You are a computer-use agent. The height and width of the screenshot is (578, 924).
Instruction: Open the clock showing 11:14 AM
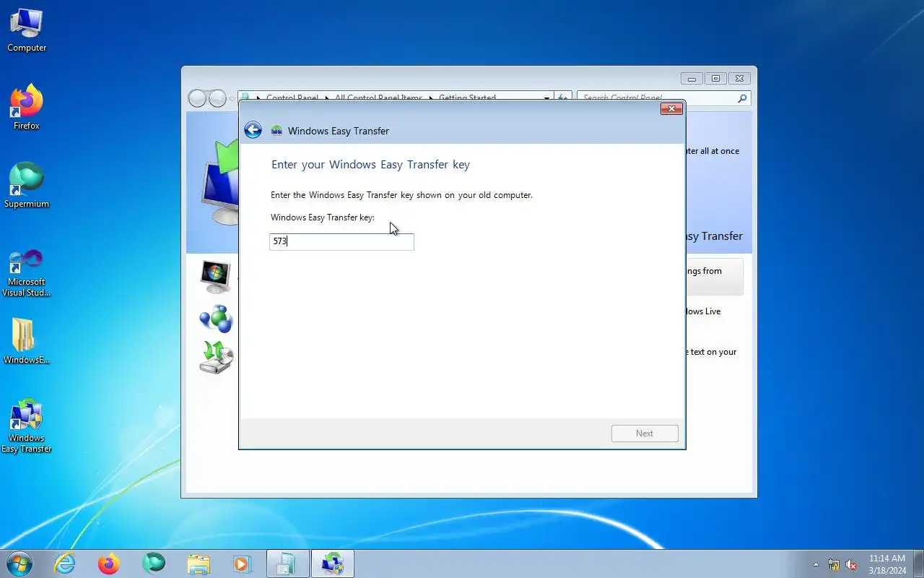887,564
